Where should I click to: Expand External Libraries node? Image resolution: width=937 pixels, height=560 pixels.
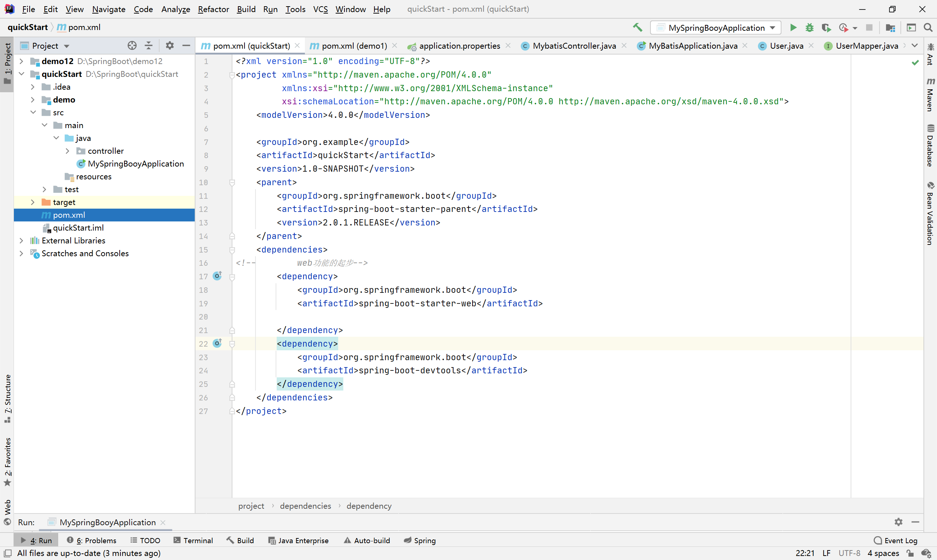click(22, 241)
